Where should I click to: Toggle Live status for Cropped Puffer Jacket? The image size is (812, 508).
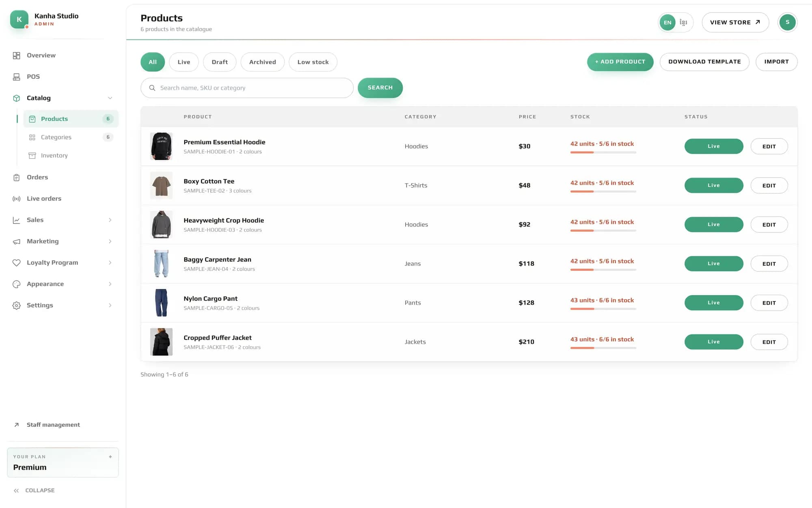[714, 342]
